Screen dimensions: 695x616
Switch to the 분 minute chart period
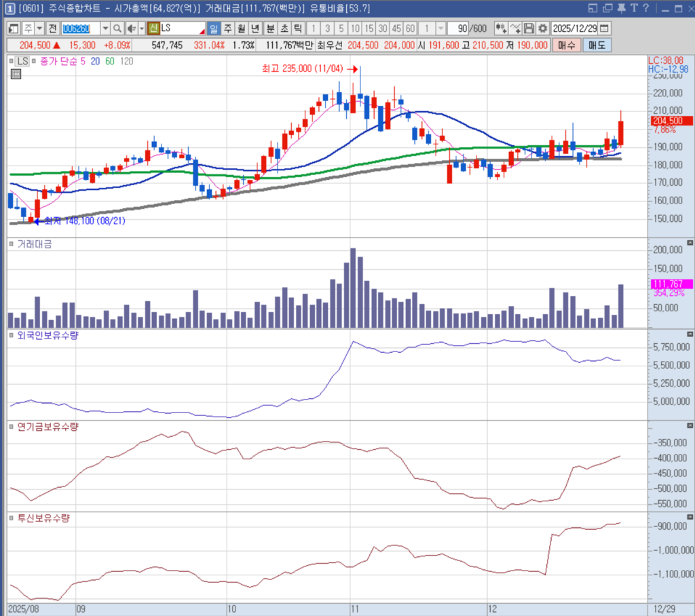pos(269,28)
